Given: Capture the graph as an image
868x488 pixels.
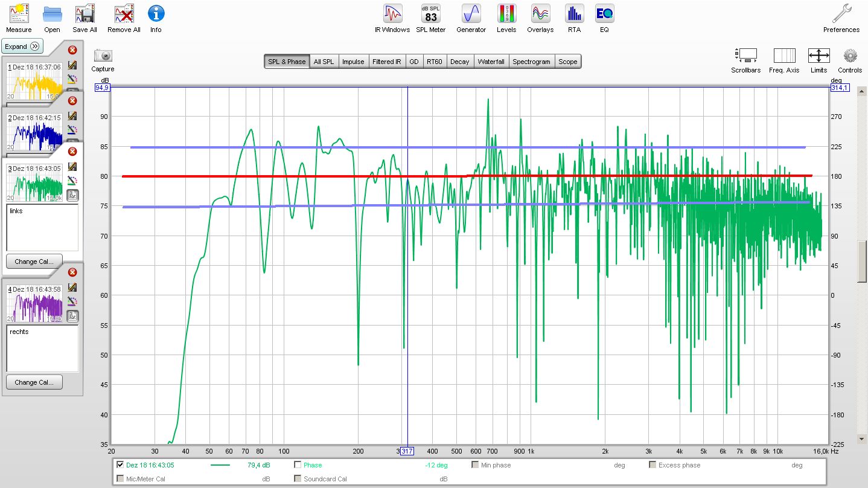Looking at the screenshot, I should pyautogui.click(x=103, y=60).
